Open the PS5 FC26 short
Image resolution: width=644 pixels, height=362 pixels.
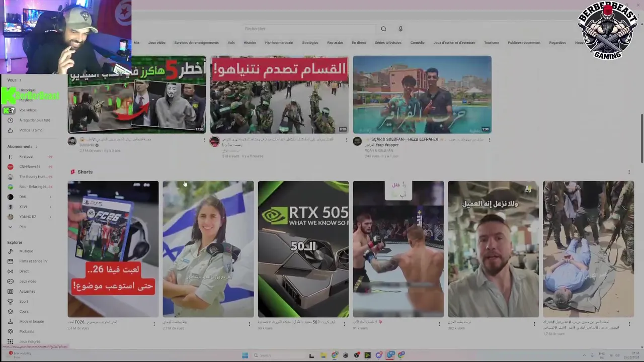click(113, 249)
